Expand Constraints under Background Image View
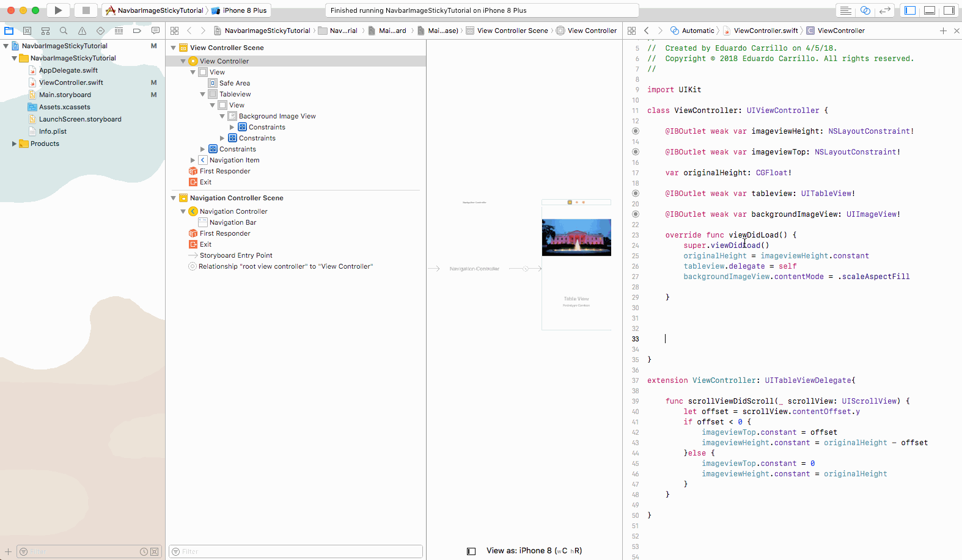Viewport: 962px width, 560px height. (x=232, y=127)
